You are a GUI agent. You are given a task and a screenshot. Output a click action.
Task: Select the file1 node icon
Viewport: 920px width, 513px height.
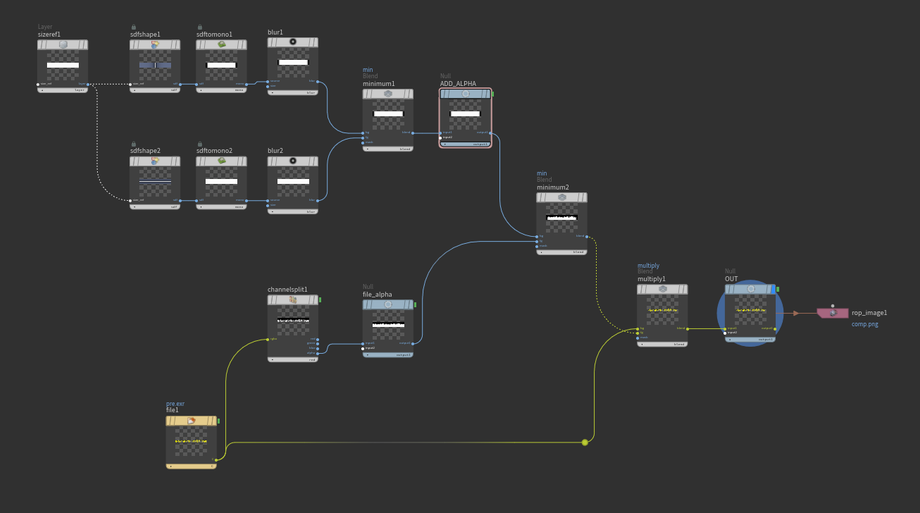[191, 421]
